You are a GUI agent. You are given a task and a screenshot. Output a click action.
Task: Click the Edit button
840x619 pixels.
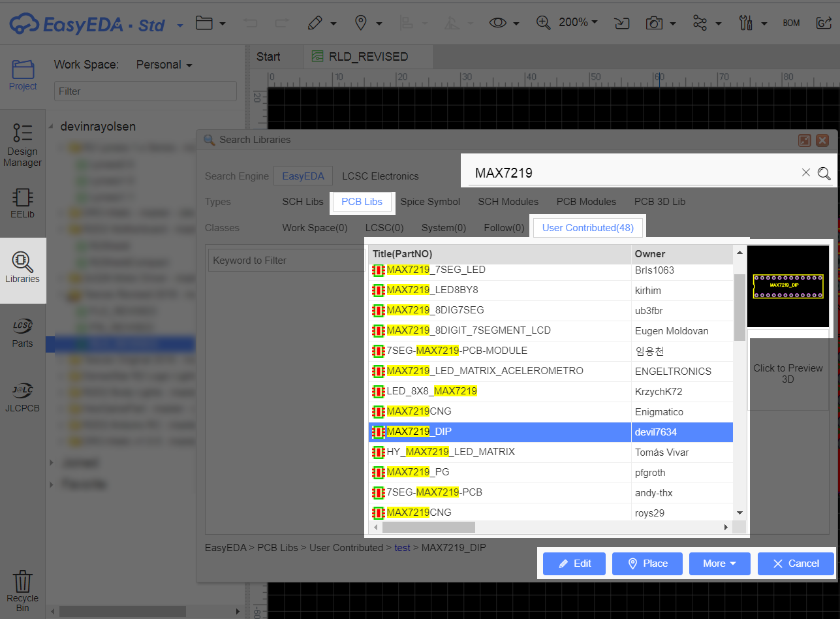[574, 563]
